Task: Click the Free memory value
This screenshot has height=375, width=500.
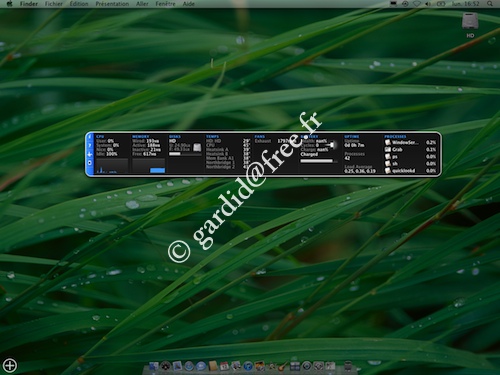Action: (144, 154)
